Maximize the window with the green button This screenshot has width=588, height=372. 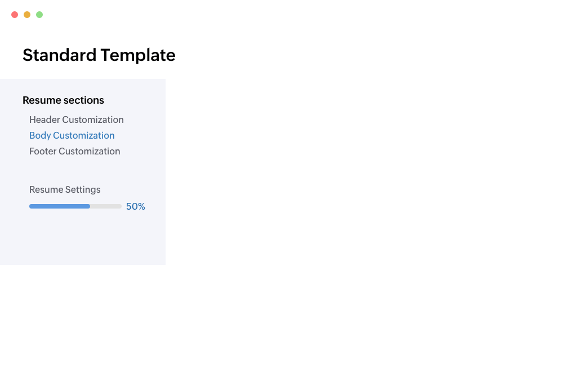39,15
